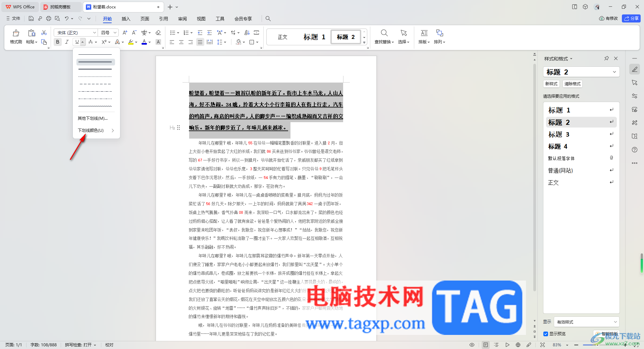This screenshot has width=644, height=349.
Task: Click the help question mark in sidebar
Action: [x=635, y=150]
